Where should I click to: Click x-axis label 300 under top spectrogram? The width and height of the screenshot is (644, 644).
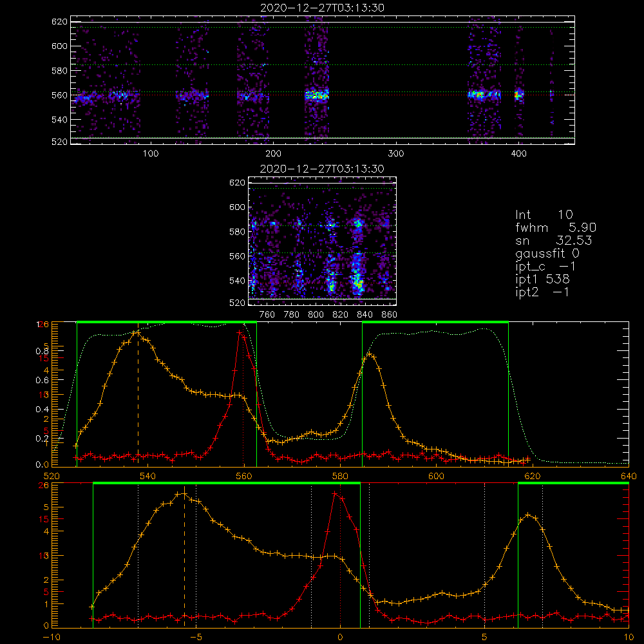396,154
